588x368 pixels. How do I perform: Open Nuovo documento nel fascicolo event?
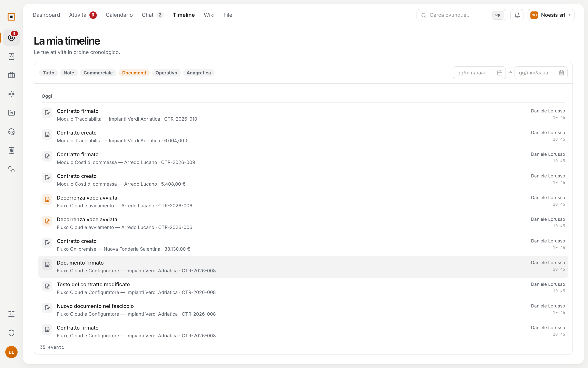303,310
